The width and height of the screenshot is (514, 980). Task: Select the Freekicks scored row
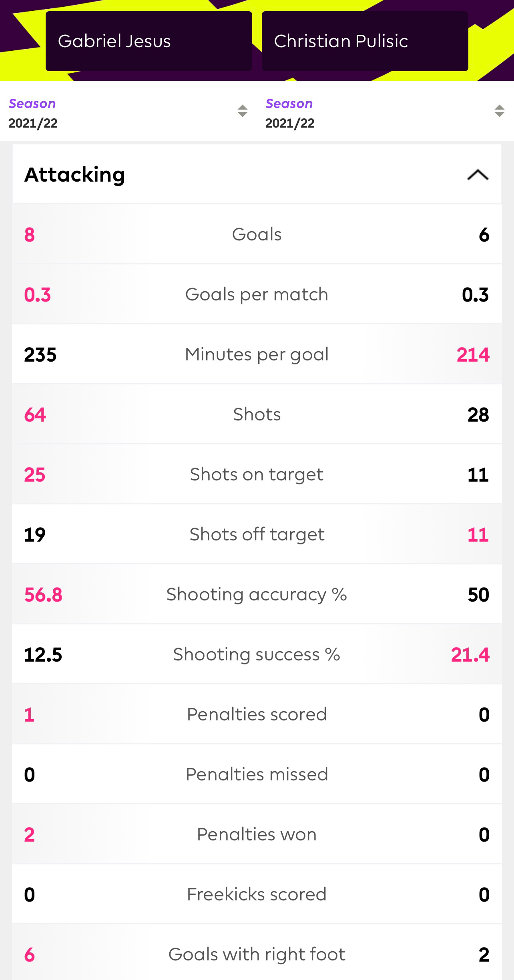pos(257,894)
